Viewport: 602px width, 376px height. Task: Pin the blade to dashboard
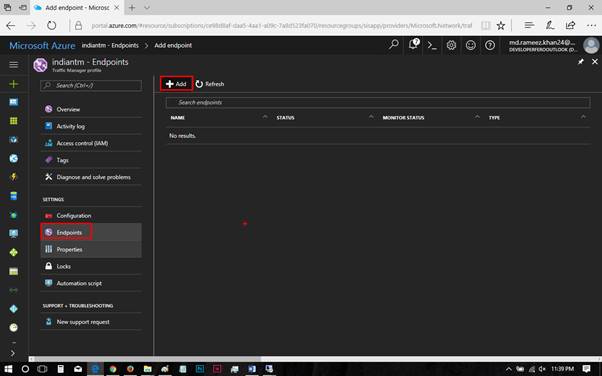coord(581,61)
